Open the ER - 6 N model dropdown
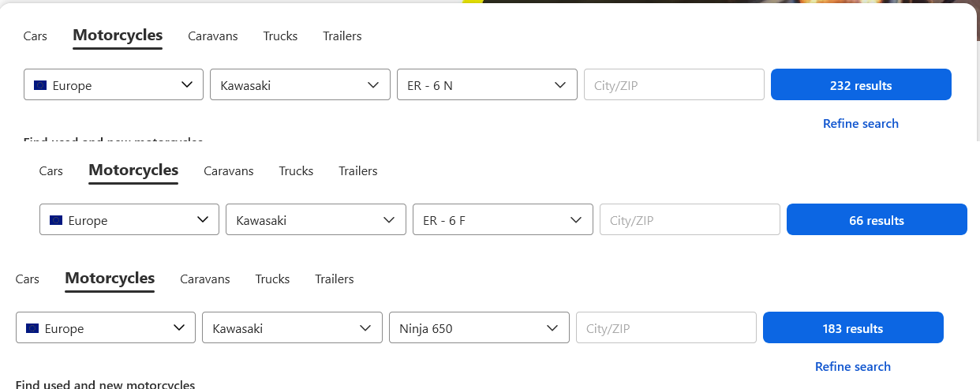980x389 pixels. pos(488,84)
